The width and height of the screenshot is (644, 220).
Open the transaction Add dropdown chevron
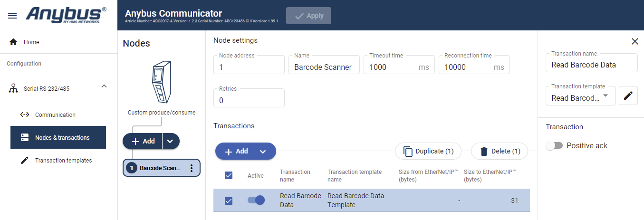(263, 151)
